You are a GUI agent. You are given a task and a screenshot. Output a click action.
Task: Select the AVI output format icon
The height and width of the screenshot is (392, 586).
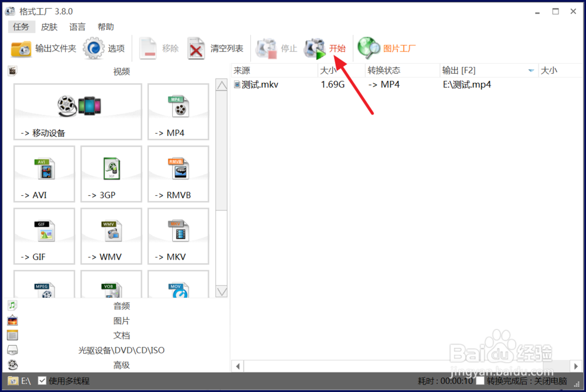point(44,173)
